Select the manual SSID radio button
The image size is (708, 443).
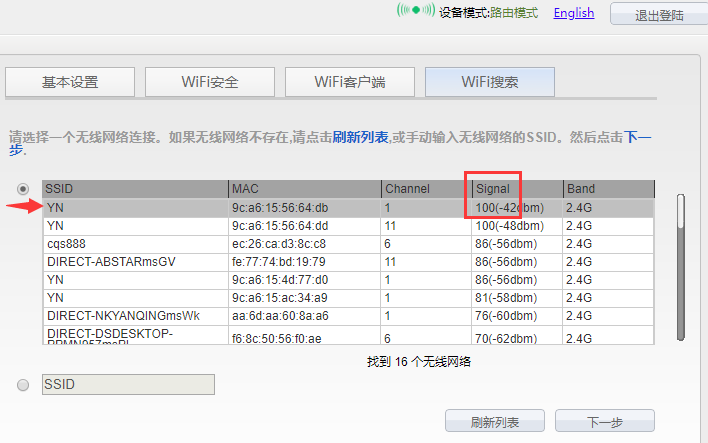point(23,384)
